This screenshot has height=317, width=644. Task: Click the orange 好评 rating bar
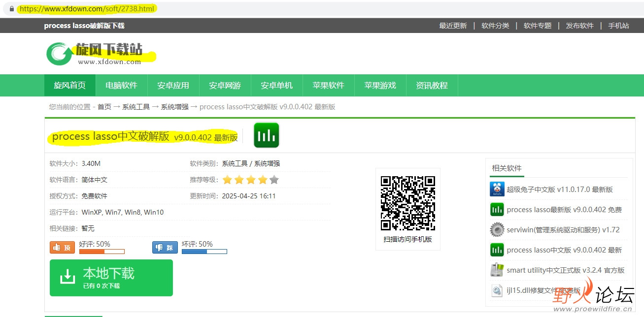click(x=102, y=252)
